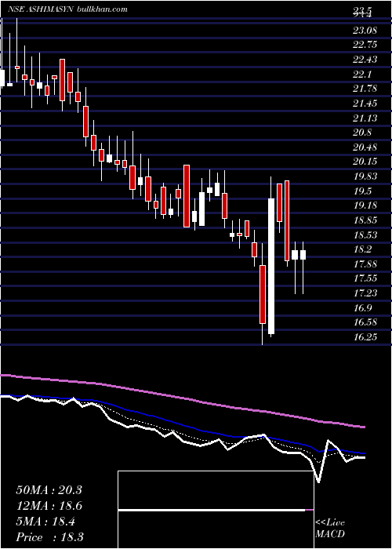The width and height of the screenshot is (392, 549).
Task: Select the 18.2 price axis label
Action: (x=362, y=249)
